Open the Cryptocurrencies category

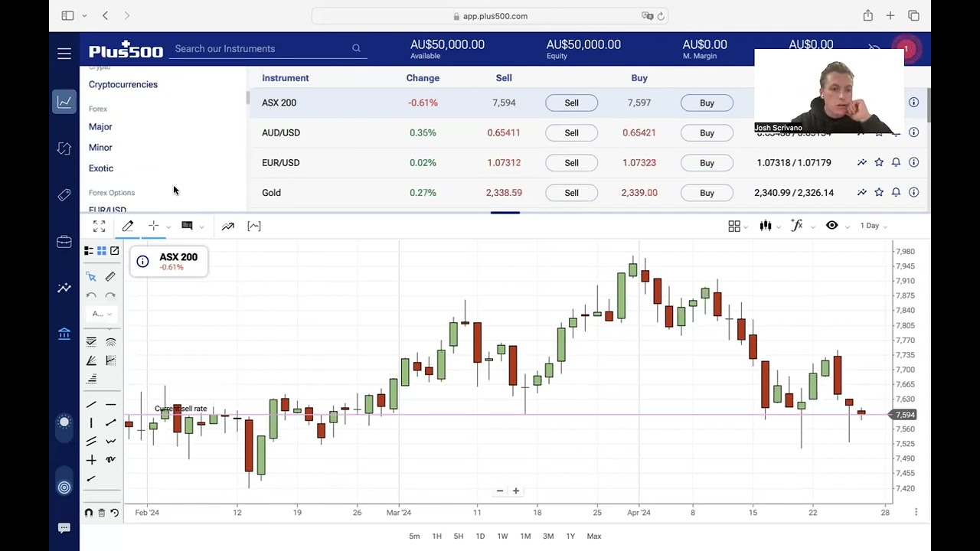point(123,84)
